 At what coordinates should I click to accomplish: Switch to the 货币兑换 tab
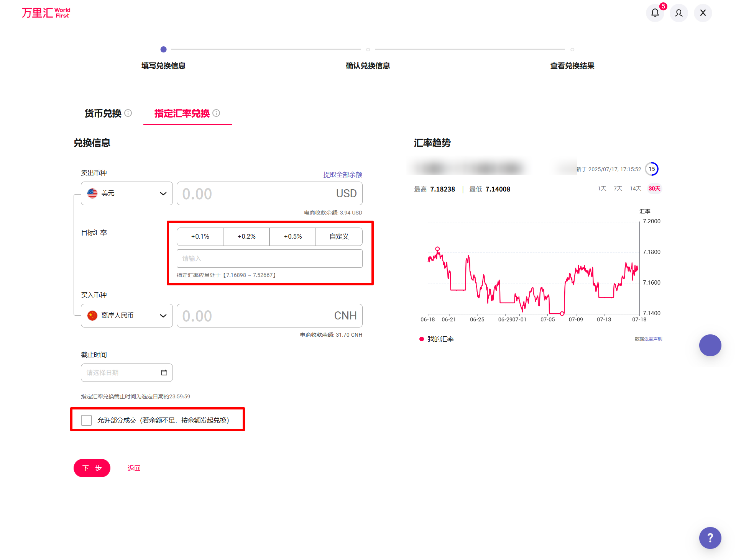[x=103, y=113]
